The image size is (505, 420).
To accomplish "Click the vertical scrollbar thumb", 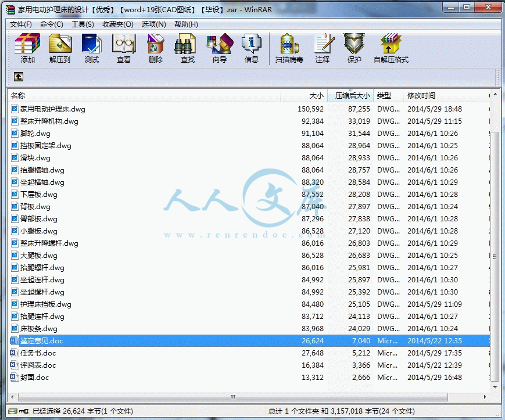I will click(x=495, y=256).
